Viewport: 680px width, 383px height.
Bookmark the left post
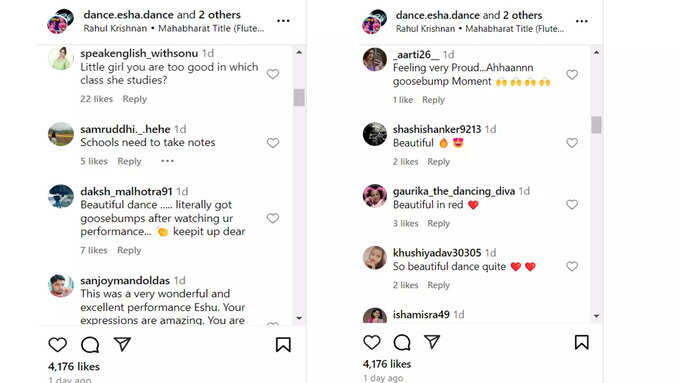pos(283,345)
